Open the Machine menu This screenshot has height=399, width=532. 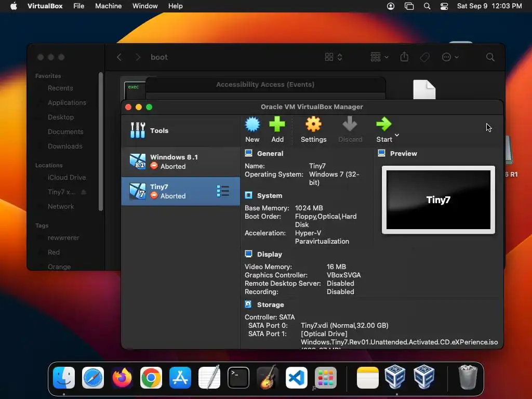108,6
